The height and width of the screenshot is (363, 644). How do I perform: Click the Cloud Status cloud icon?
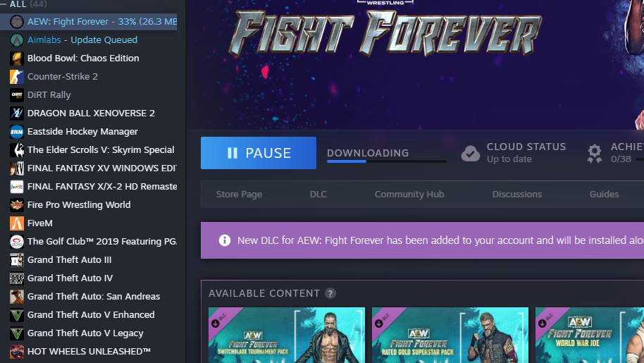click(470, 153)
